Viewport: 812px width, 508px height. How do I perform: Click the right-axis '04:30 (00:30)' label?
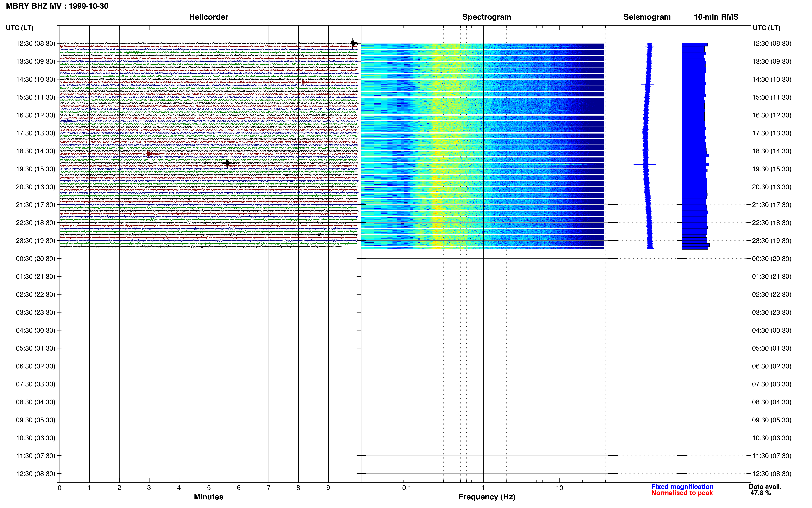[771, 330]
